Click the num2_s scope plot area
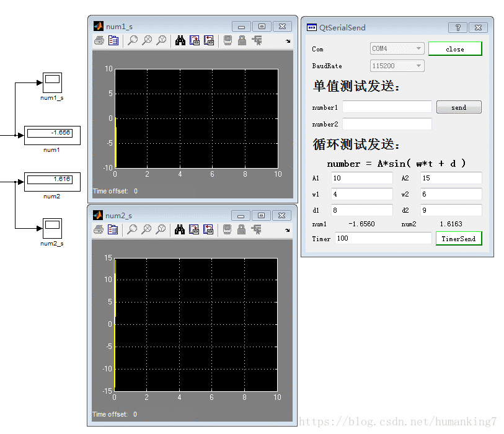 point(196,325)
